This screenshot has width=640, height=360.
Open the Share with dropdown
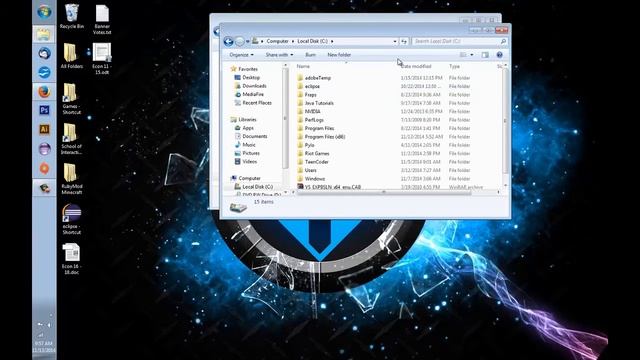pyautogui.click(x=279, y=55)
